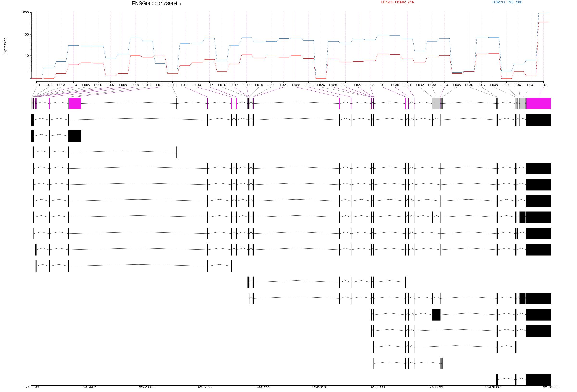Viewport: 577px width, 392px height.
Task: Click exon label E042
Action: click(x=543, y=85)
